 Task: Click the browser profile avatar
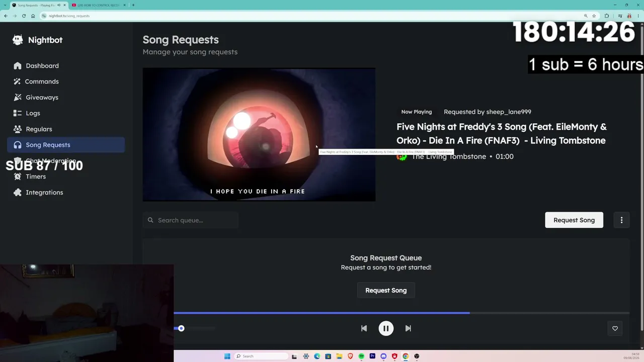(629, 16)
